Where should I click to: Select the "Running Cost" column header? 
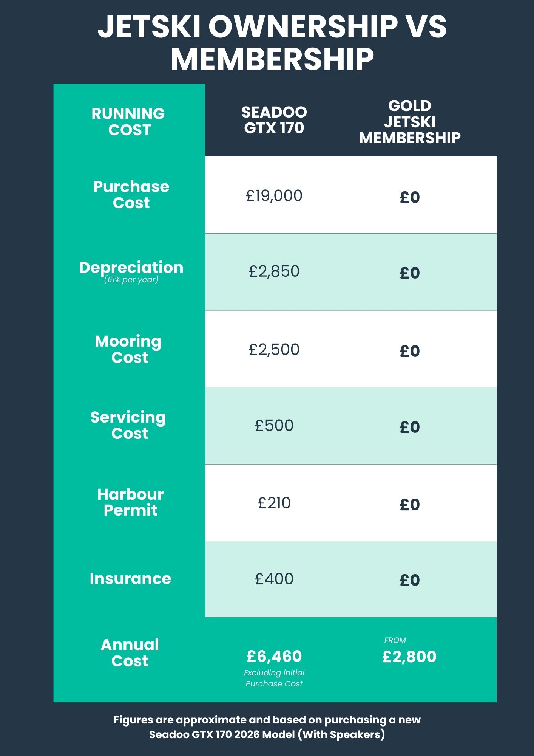point(128,122)
